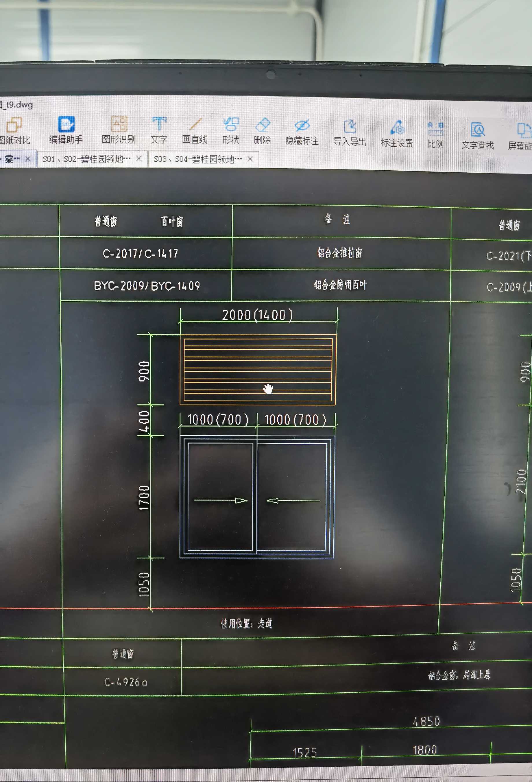Click the C-4926a window code
532x782 pixels.
pyautogui.click(x=126, y=682)
